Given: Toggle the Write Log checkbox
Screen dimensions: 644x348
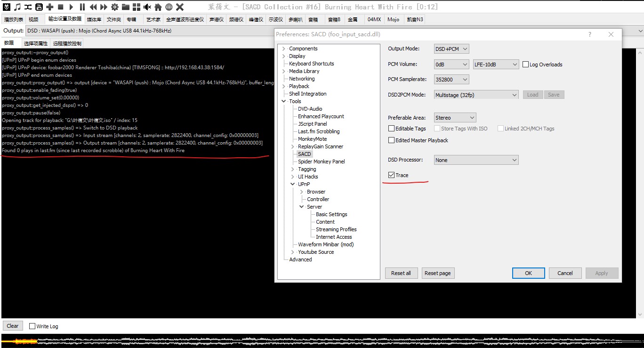Looking at the screenshot, I should point(32,326).
